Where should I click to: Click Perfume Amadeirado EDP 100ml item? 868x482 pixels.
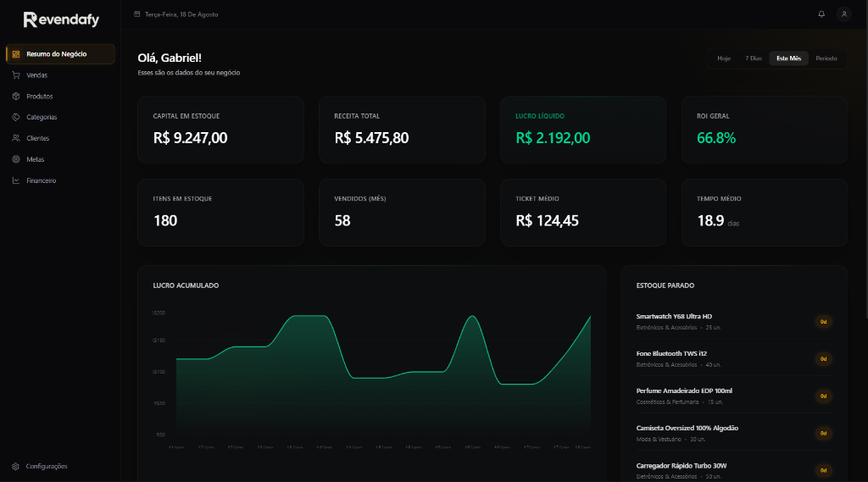click(x=734, y=396)
